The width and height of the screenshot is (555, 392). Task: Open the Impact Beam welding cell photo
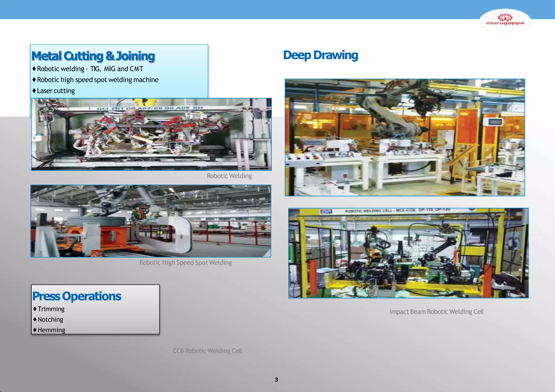(408, 253)
